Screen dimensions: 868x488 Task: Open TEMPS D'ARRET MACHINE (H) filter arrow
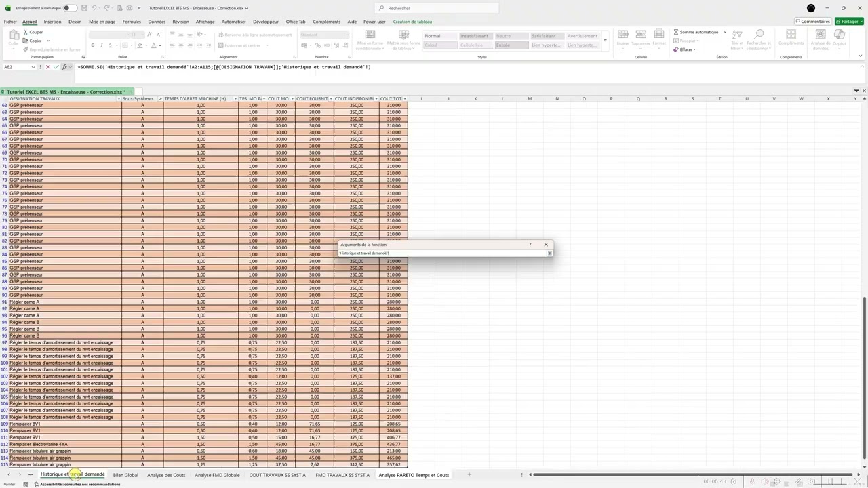(x=235, y=99)
